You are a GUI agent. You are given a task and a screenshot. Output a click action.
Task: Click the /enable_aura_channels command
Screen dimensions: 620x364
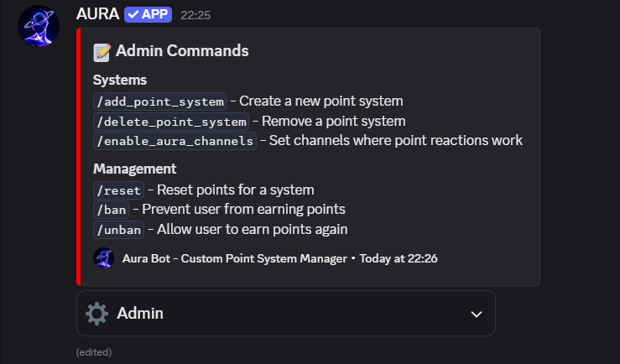tap(175, 141)
